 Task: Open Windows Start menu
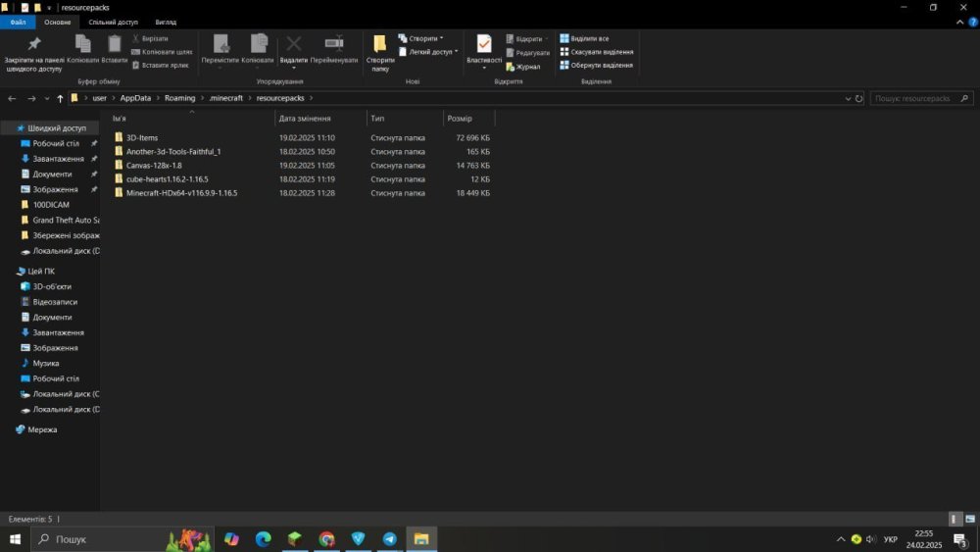(15, 539)
